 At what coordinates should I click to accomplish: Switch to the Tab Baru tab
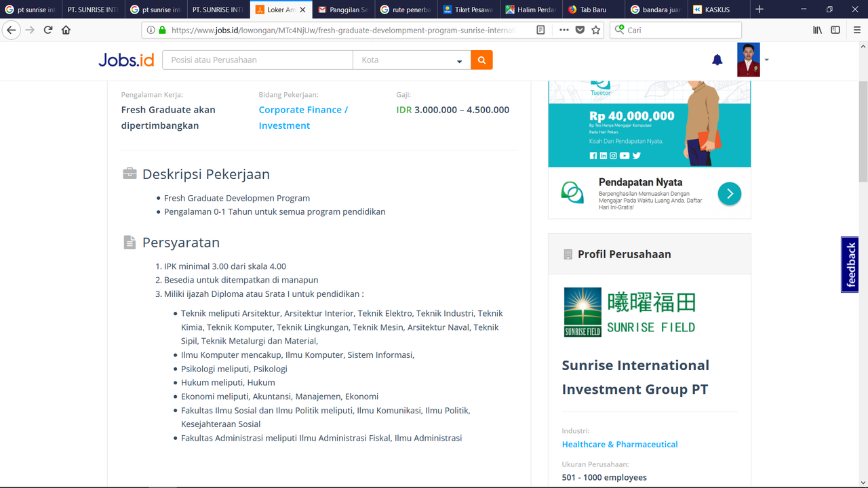(593, 9)
